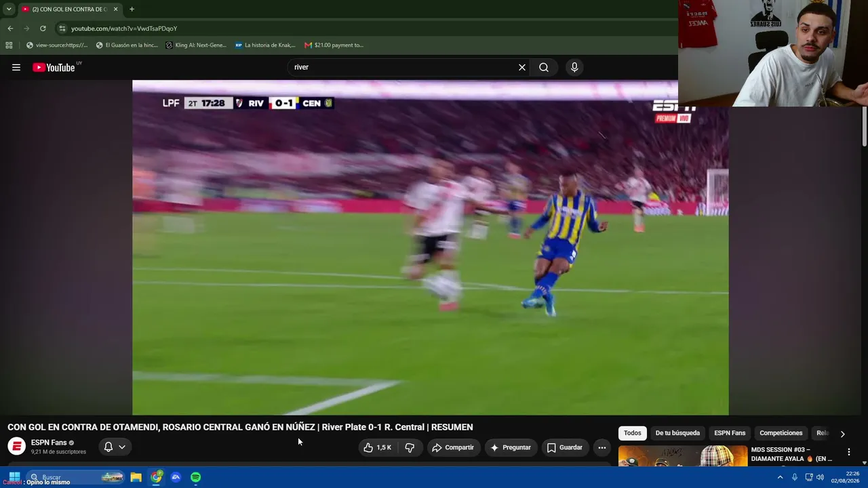
Task: Open the more actions three-dot button
Action: (x=602, y=447)
